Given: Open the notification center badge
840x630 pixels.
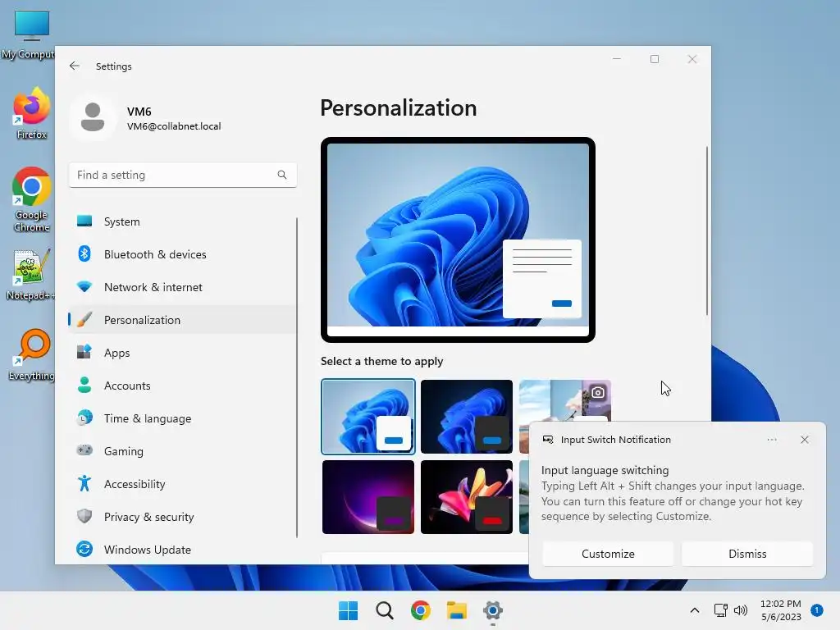Looking at the screenshot, I should [817, 610].
